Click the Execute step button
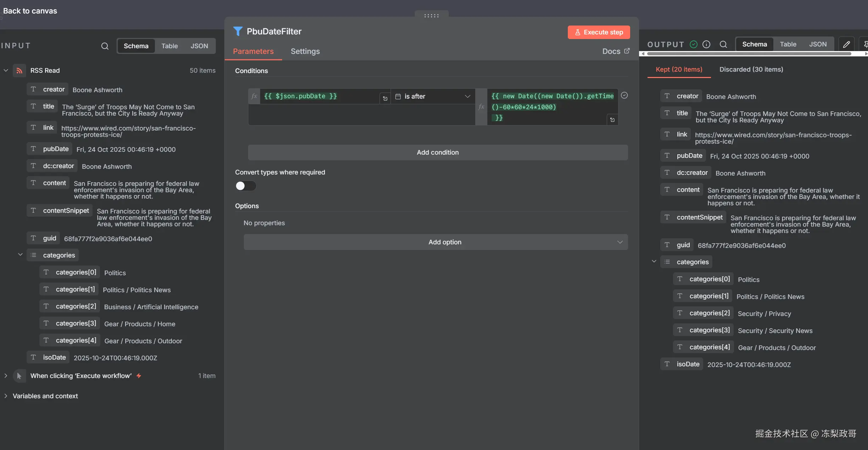 coord(599,32)
